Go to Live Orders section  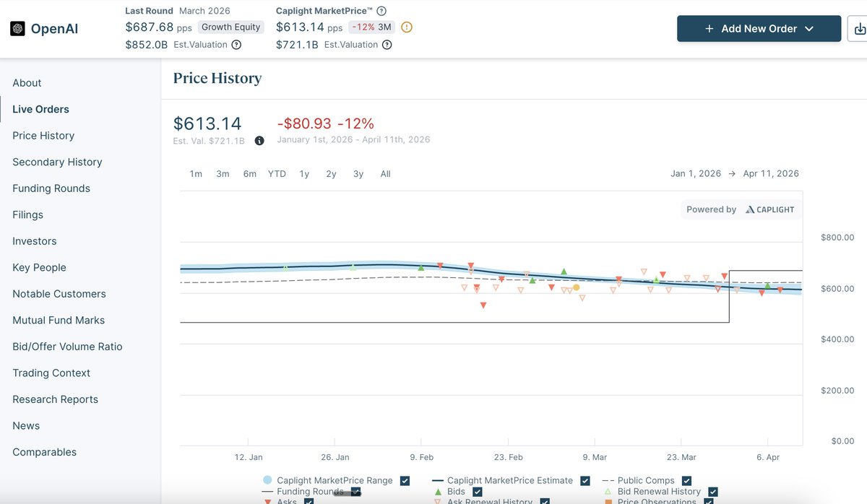(x=40, y=109)
